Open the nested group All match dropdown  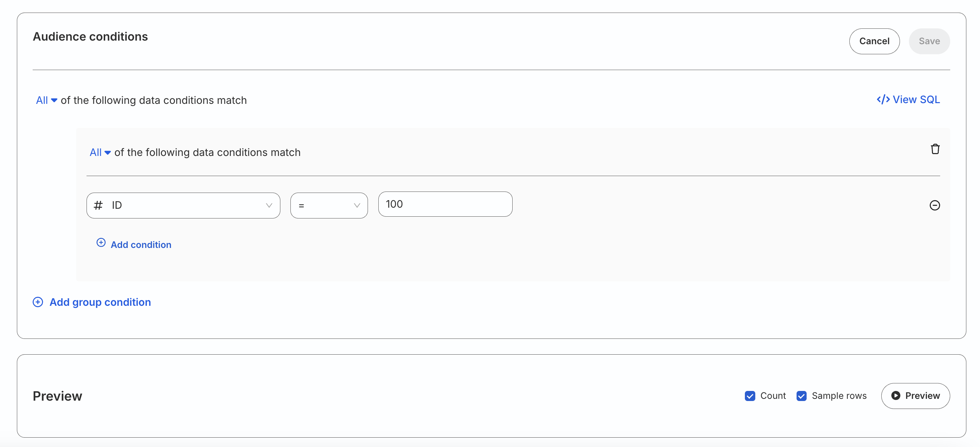pyautogui.click(x=100, y=152)
